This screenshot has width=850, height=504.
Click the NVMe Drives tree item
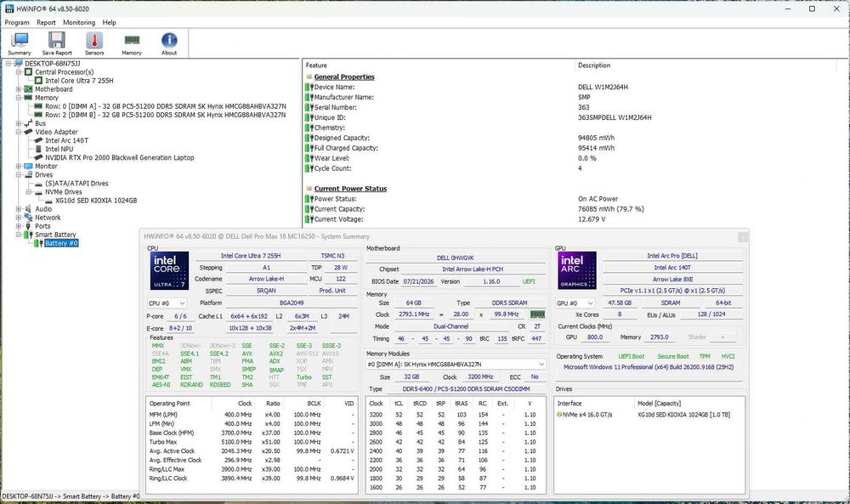pos(64,192)
